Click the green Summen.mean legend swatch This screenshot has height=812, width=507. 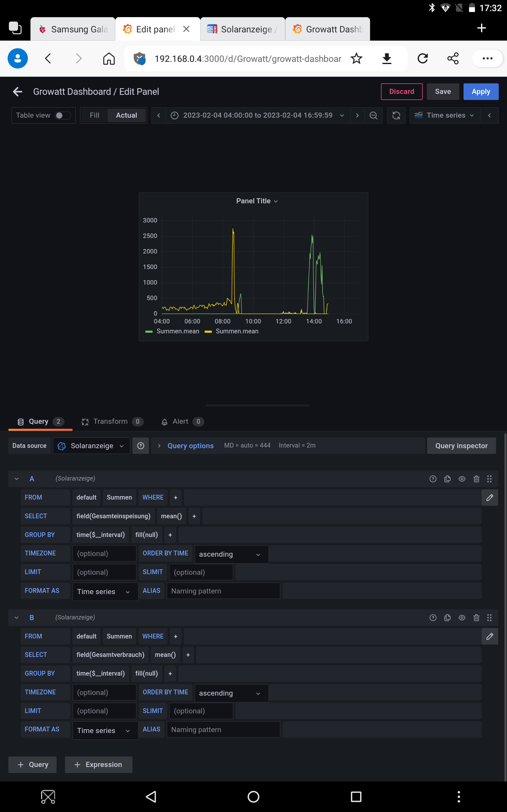coord(149,331)
